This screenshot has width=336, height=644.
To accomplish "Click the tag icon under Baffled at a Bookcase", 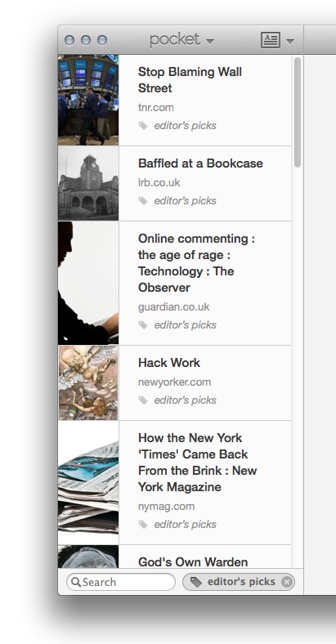I will point(143,201).
